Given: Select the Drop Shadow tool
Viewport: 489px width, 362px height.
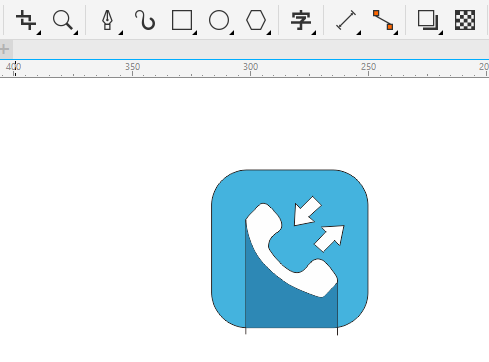Looking at the screenshot, I should (x=428, y=20).
